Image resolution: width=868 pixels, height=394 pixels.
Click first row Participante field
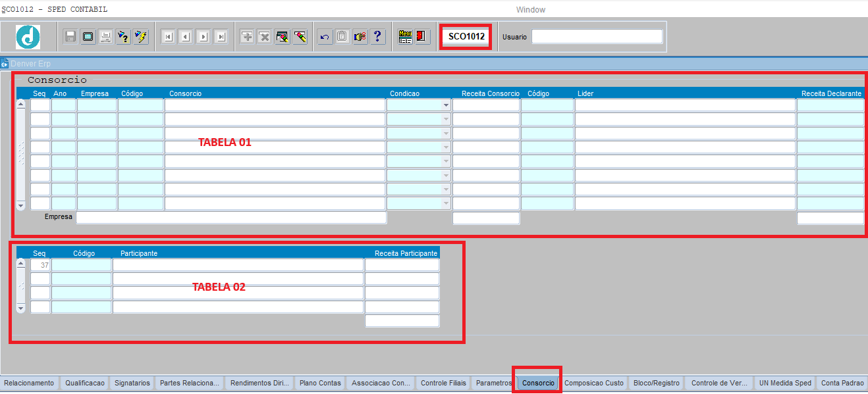tap(238, 265)
